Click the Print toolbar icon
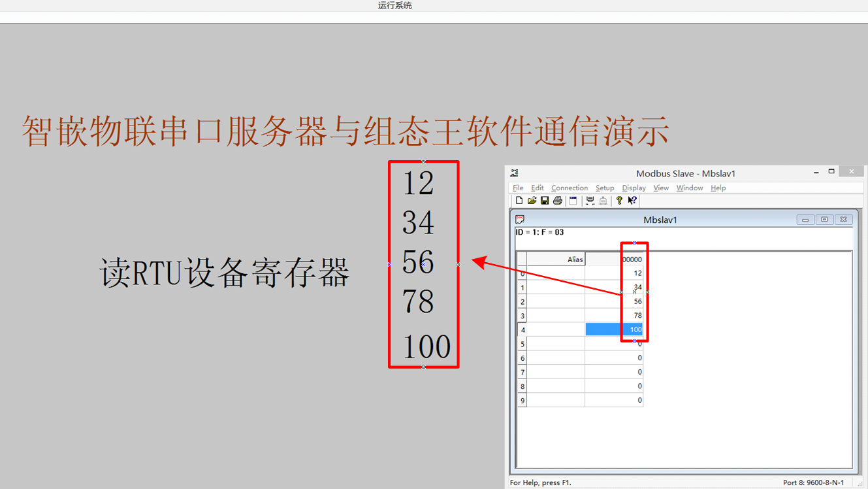The width and height of the screenshot is (868, 489). click(557, 201)
